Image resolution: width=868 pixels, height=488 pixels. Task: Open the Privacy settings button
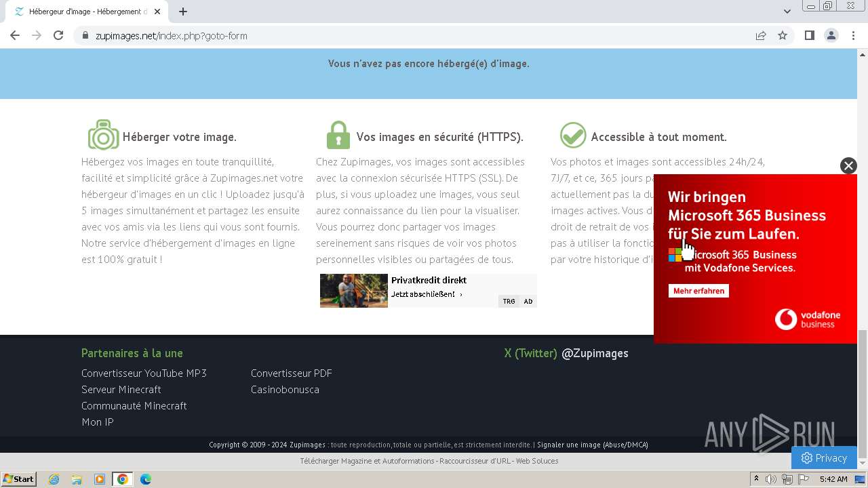tap(824, 458)
